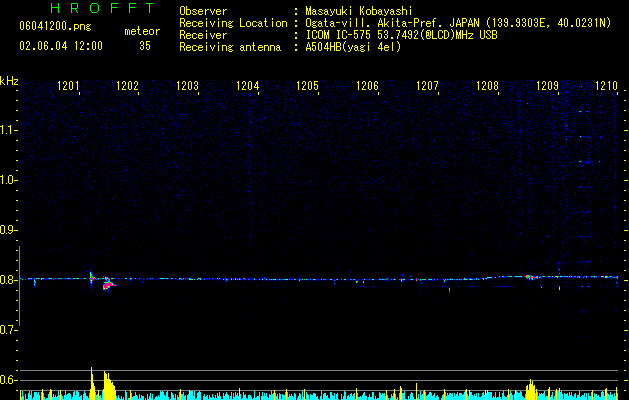Click the HROFFT title text
The image size is (629, 400).
pos(102,8)
